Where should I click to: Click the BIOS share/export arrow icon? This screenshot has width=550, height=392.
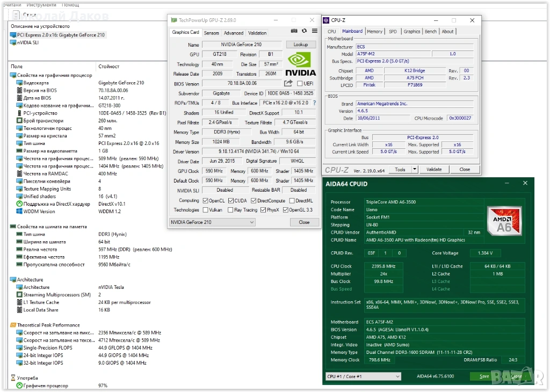pos(288,83)
